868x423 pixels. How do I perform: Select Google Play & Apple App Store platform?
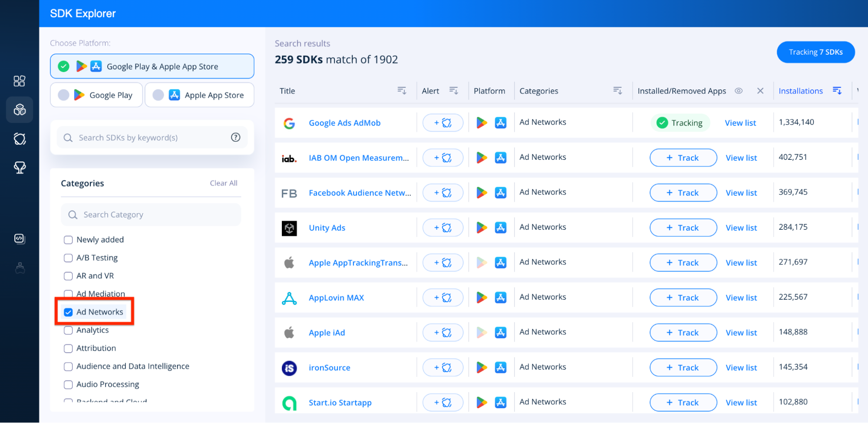152,66
